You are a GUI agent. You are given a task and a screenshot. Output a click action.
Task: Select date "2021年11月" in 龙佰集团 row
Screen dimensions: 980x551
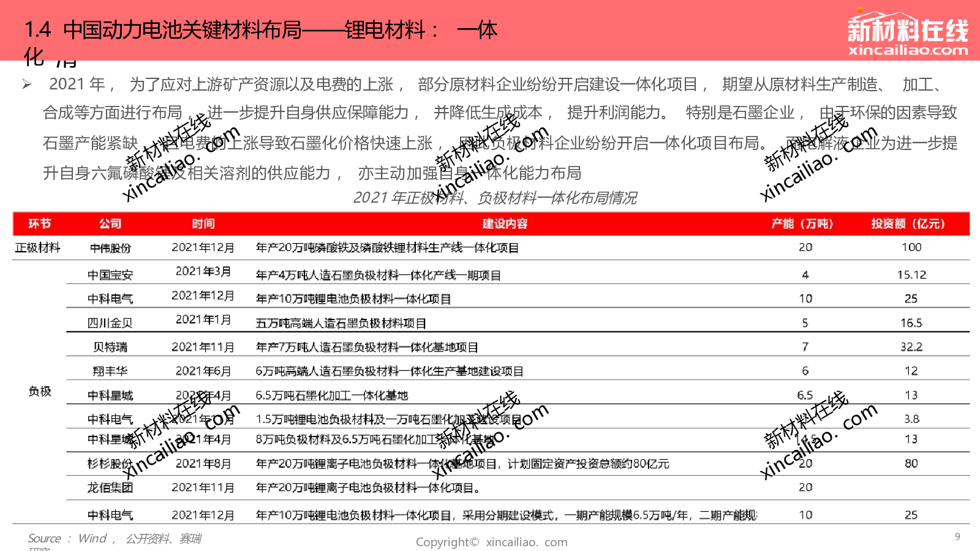(203, 487)
